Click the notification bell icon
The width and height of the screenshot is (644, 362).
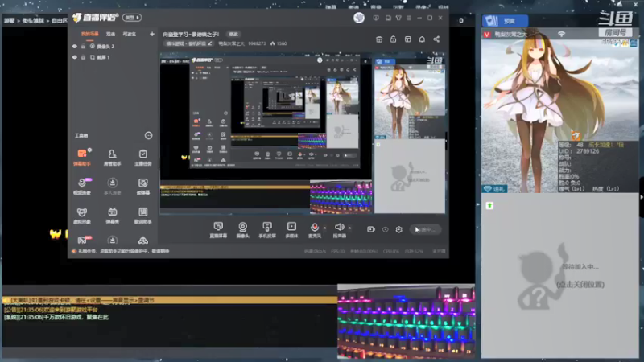[x=422, y=39]
